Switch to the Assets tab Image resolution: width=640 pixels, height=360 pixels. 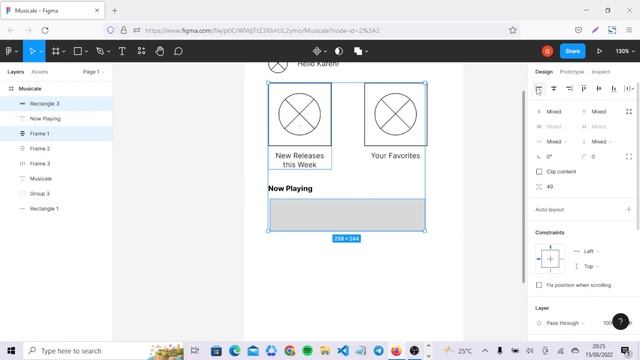tap(40, 72)
